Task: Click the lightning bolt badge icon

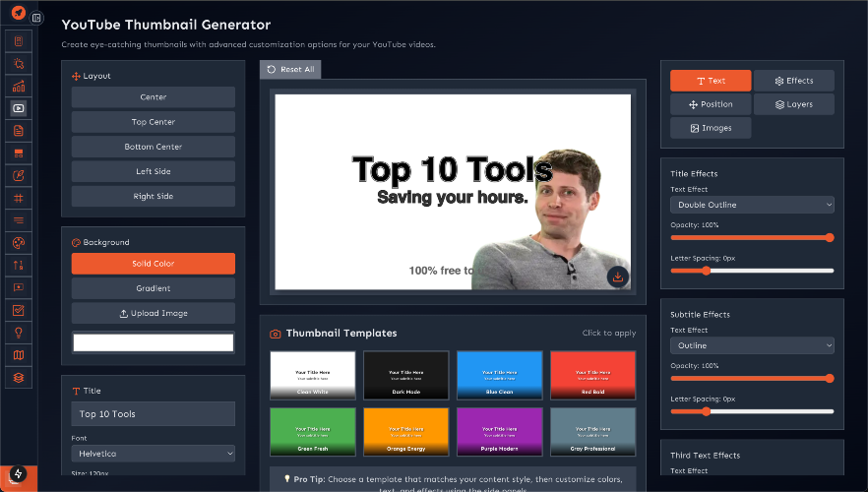Action: [x=19, y=473]
